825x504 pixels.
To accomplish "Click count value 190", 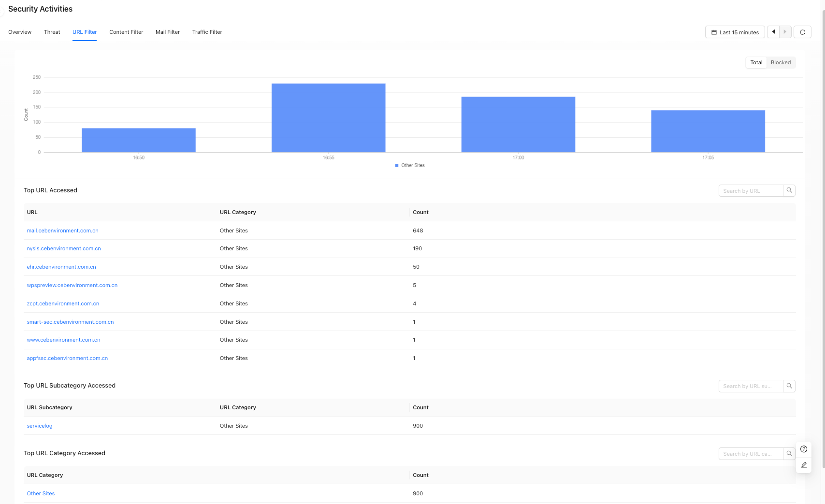I will coord(418,248).
